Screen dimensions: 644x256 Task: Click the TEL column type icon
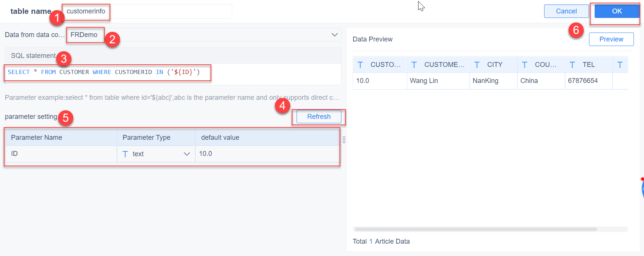click(x=572, y=65)
